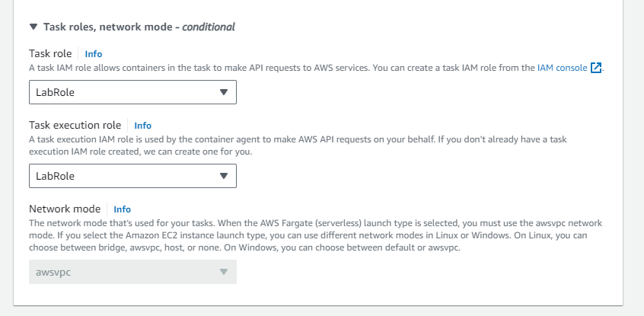Collapse the Task roles, network mode section triangle
The height and width of the screenshot is (316, 644).
click(x=33, y=27)
